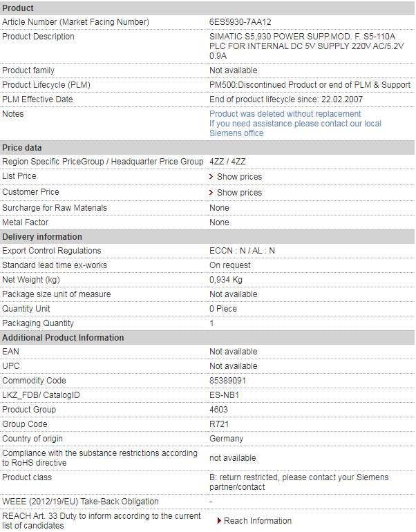416x532 pixels.
Task: Click the commodity code 85389091
Action: (x=228, y=381)
